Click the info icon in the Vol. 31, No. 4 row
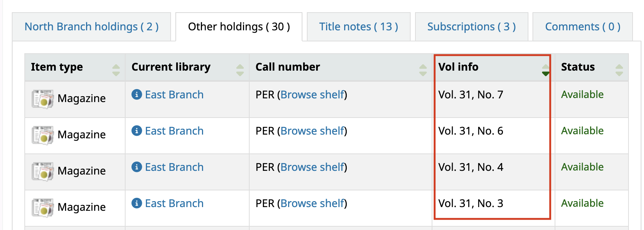The height and width of the screenshot is (230, 644). pyautogui.click(x=137, y=167)
